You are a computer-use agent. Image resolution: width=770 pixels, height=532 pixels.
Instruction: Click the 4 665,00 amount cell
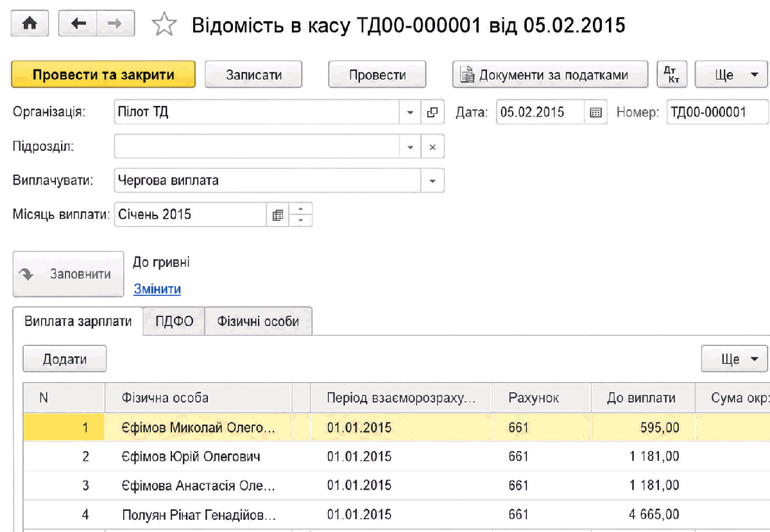[x=644, y=515]
